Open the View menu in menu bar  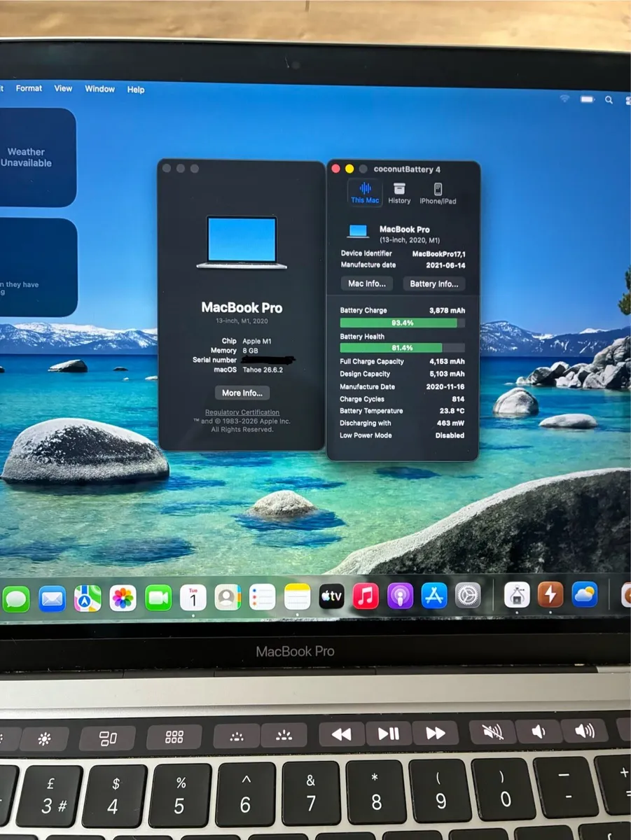[63, 88]
